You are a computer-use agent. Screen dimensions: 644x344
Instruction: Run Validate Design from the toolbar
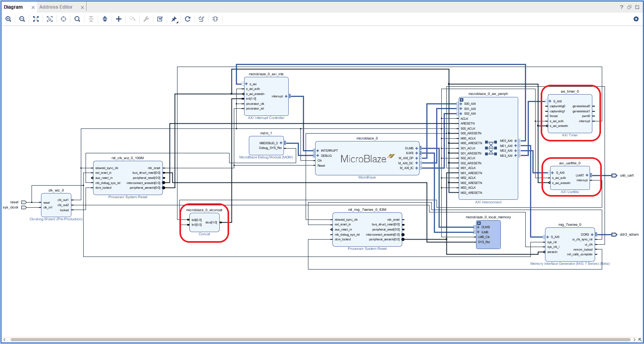pos(160,19)
